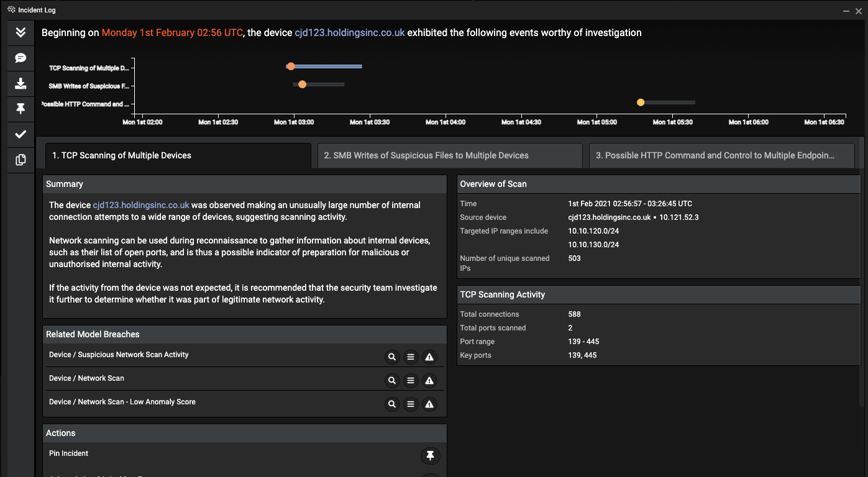Open SMB Writes of Suspicious Files tab
The image size is (868, 477).
click(x=450, y=155)
